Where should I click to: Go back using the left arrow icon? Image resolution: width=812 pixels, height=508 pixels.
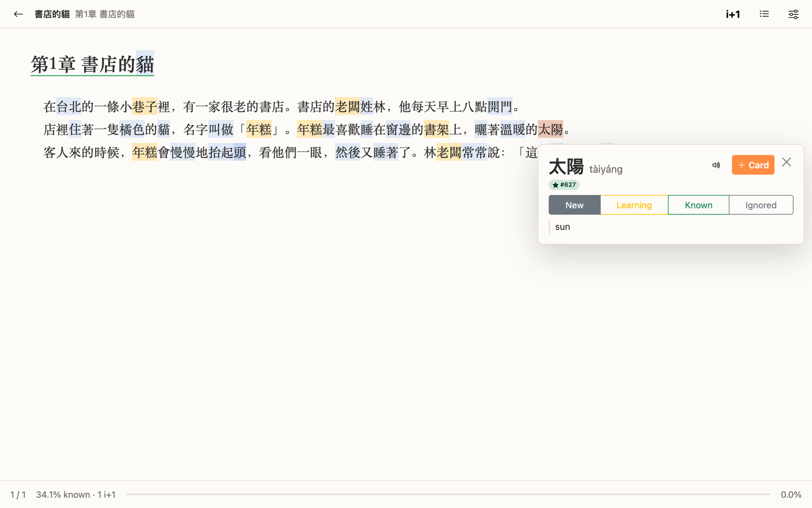(18, 14)
